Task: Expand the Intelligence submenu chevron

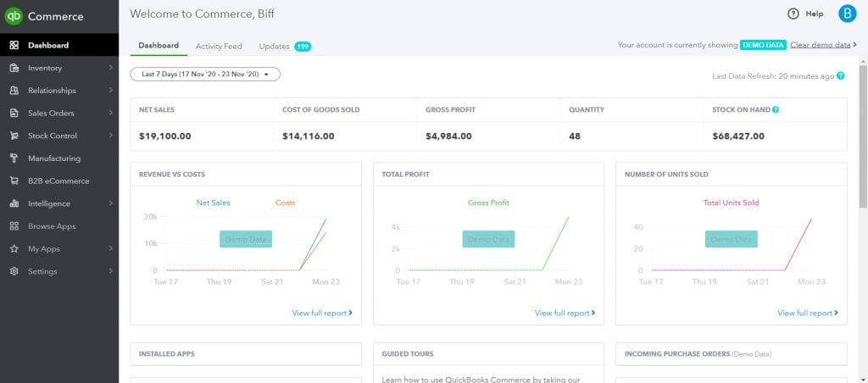Action: pyautogui.click(x=111, y=203)
